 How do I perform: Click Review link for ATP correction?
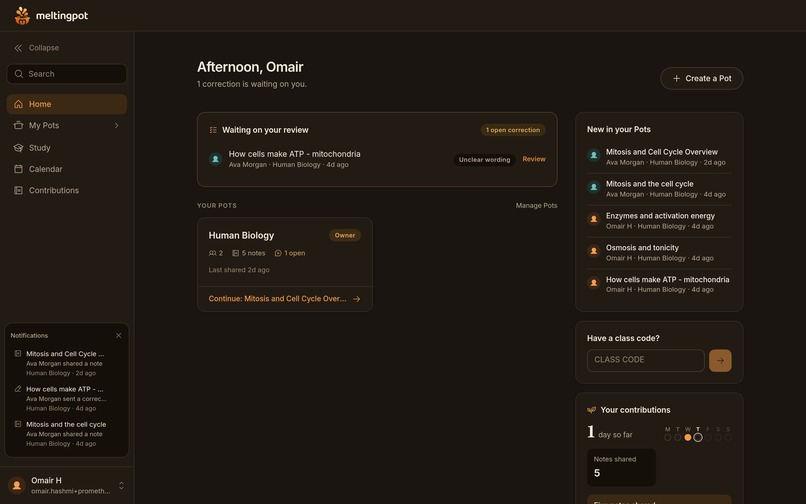(x=534, y=159)
